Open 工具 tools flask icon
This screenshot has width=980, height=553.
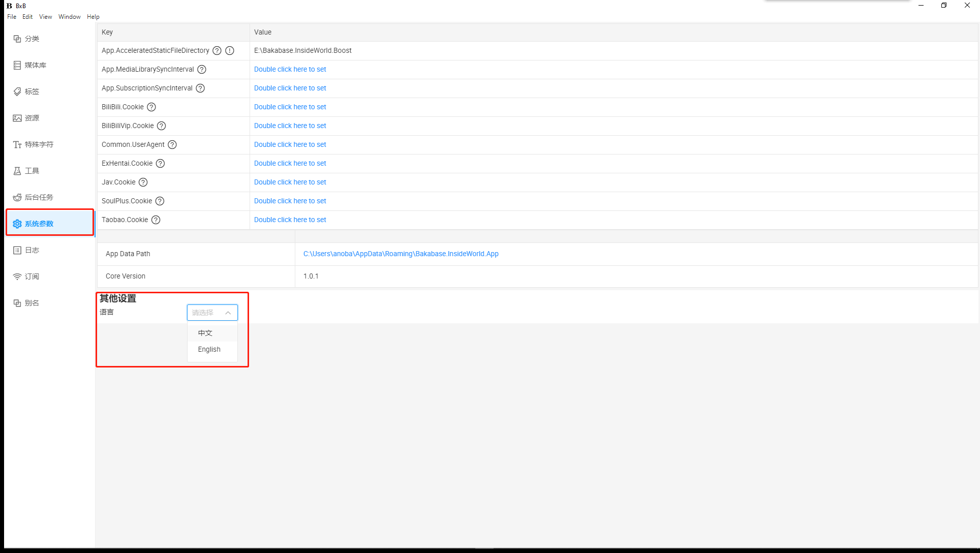17,171
